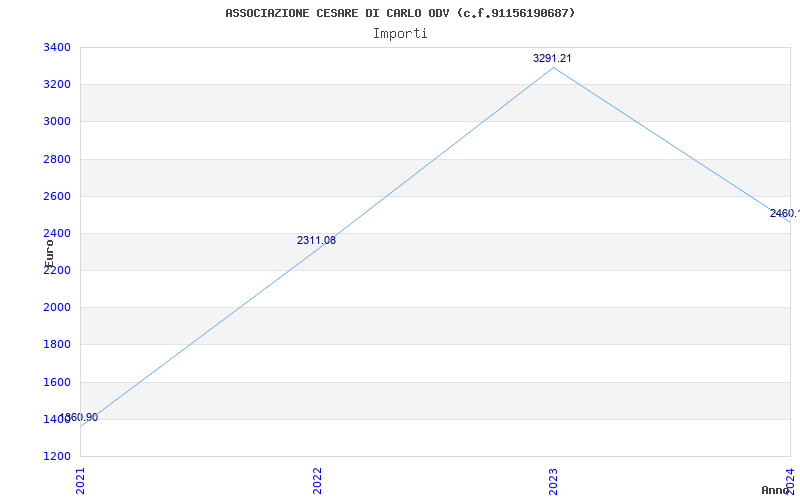800x500 pixels.
Task: Click the 2400 y-axis label
Action: click(x=57, y=234)
